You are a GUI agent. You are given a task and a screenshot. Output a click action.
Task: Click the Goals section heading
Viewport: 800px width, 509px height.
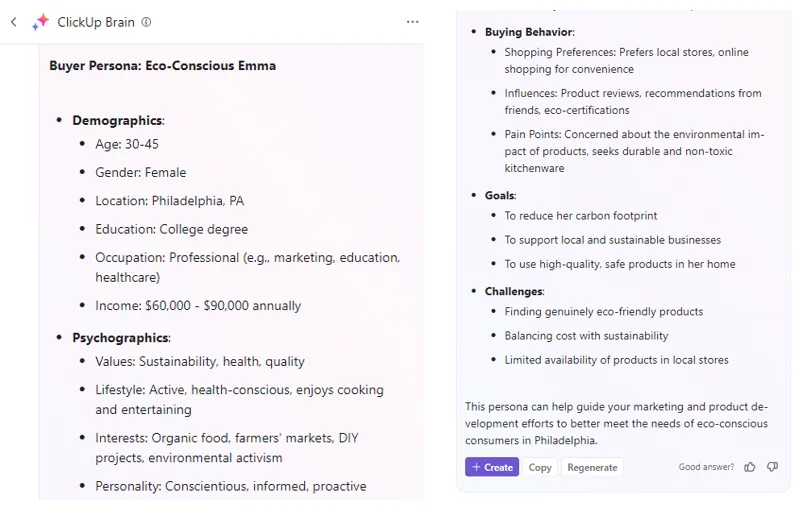pyautogui.click(x=501, y=195)
